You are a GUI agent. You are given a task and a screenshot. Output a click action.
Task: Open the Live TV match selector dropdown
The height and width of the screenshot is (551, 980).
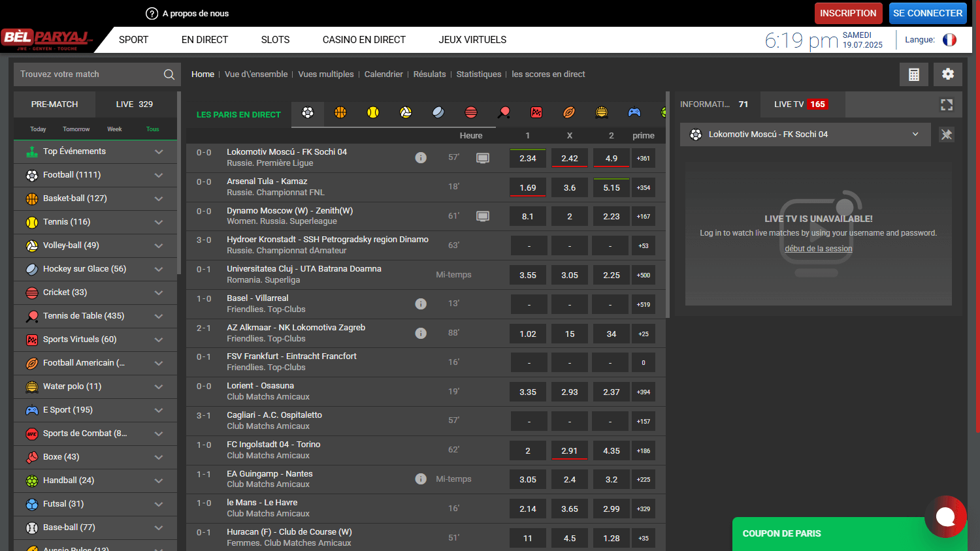[x=915, y=134]
